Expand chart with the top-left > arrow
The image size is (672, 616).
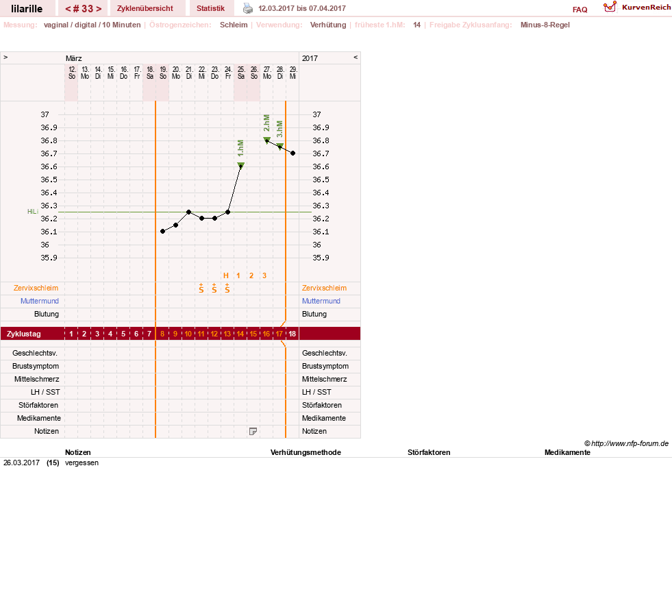(x=5, y=58)
